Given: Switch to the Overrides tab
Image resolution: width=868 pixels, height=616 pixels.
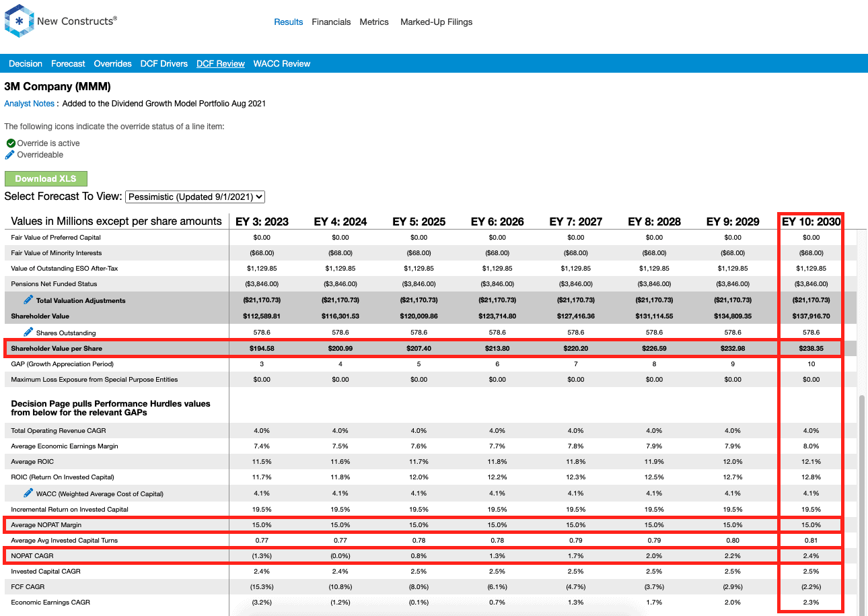Looking at the screenshot, I should (112, 64).
